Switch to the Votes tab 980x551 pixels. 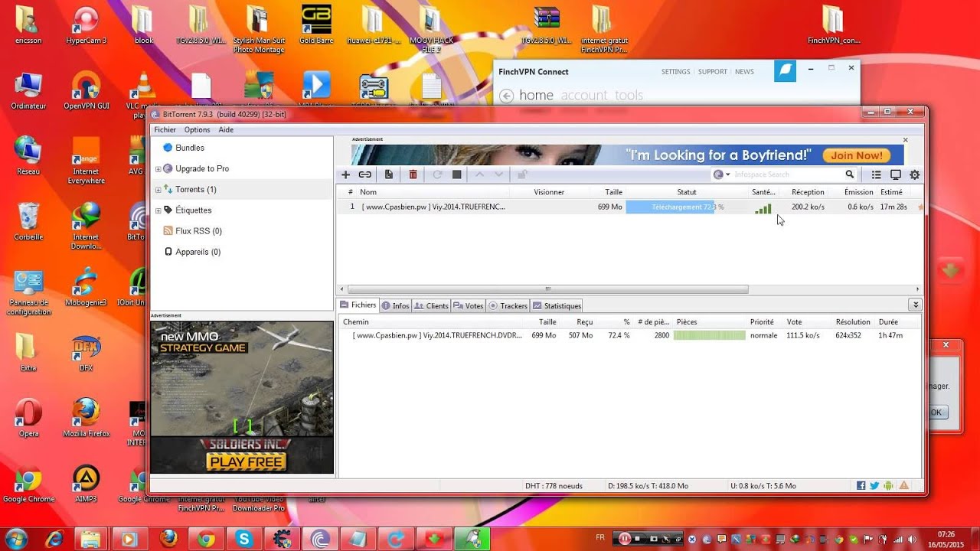469,305
